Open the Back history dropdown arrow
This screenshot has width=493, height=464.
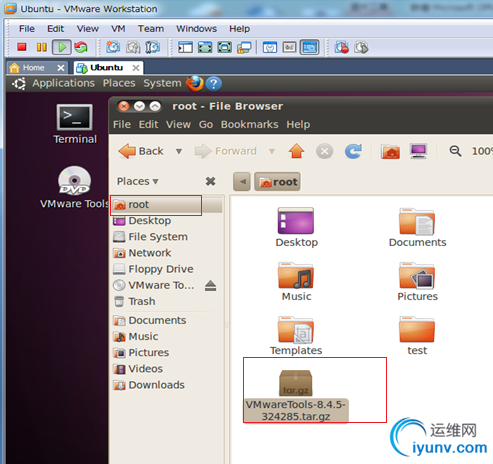pos(179,151)
